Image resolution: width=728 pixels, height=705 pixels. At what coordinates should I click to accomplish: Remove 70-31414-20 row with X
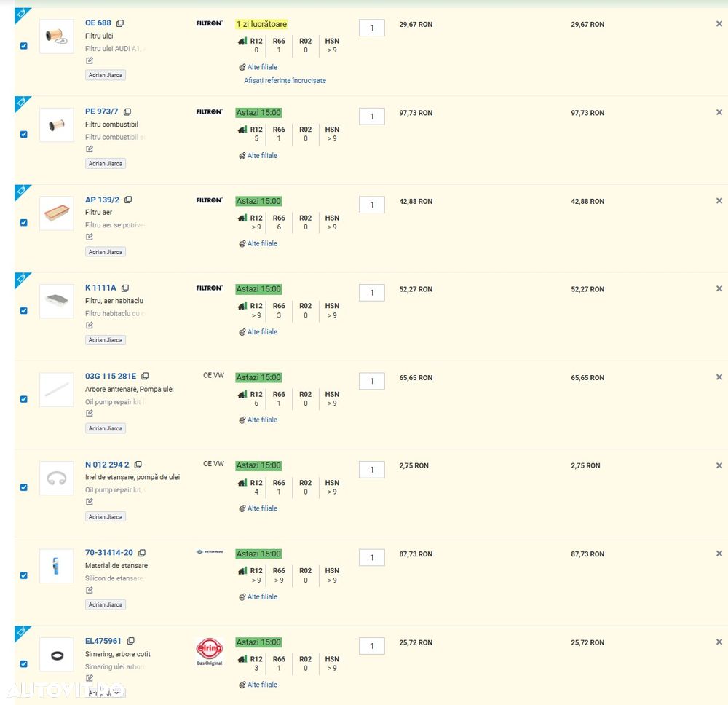[719, 554]
